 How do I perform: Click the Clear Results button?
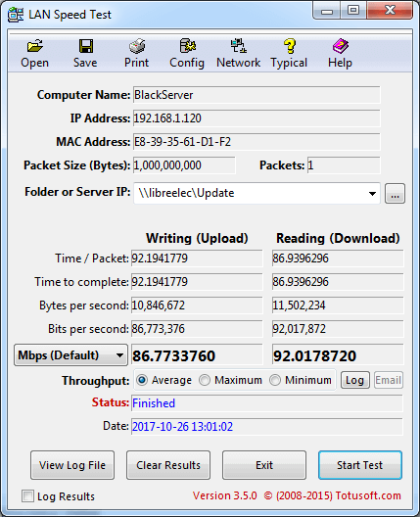tap(168, 465)
